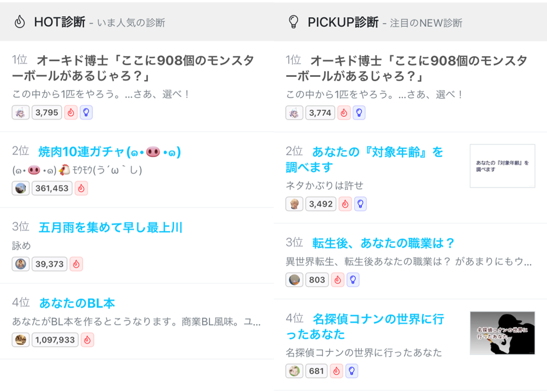Click the 3,774 play count badge

click(320, 113)
